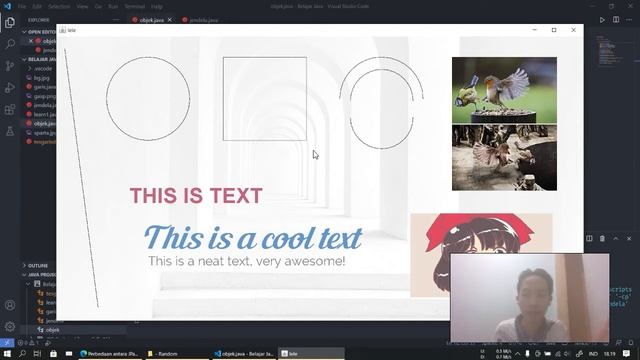Open the Extensions view in the activity bar
Screen dimensions: 640x360
pos(10,109)
